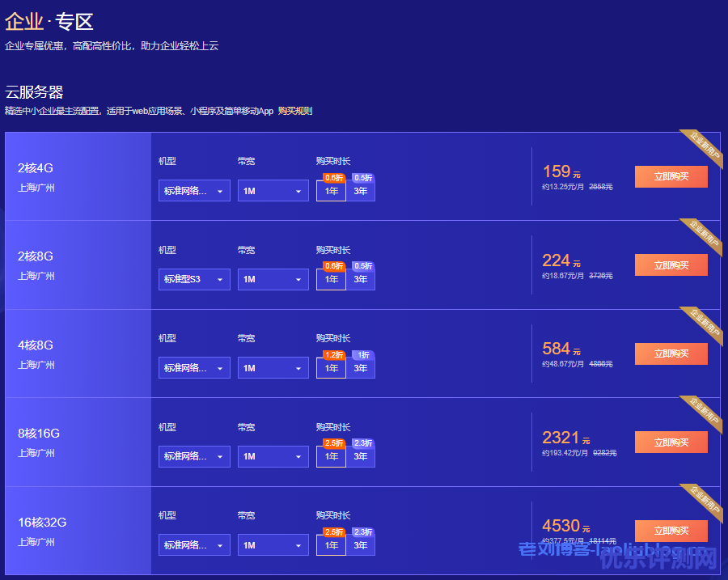Click the 2核4G server configuration card

click(x=78, y=176)
